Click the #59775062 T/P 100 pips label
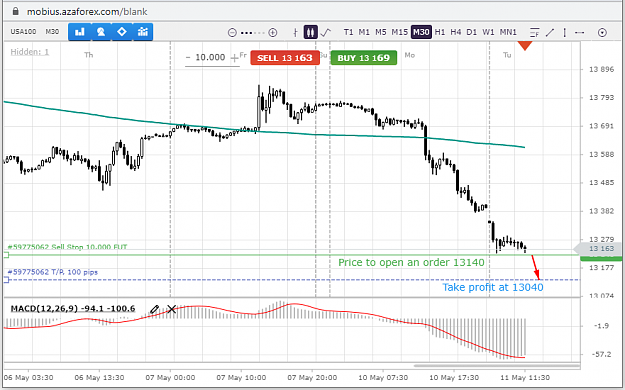The height and width of the screenshot is (390, 625). click(x=53, y=272)
